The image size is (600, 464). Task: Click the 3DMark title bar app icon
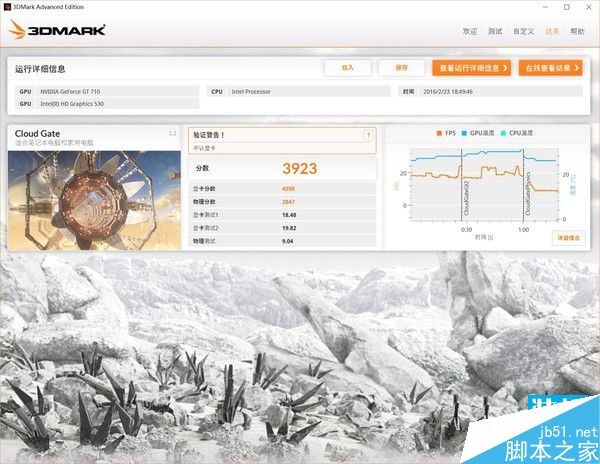(x=7, y=7)
